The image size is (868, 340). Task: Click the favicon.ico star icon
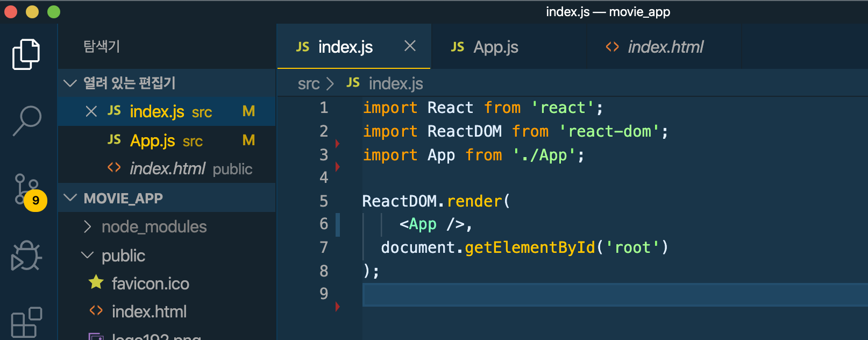(96, 282)
